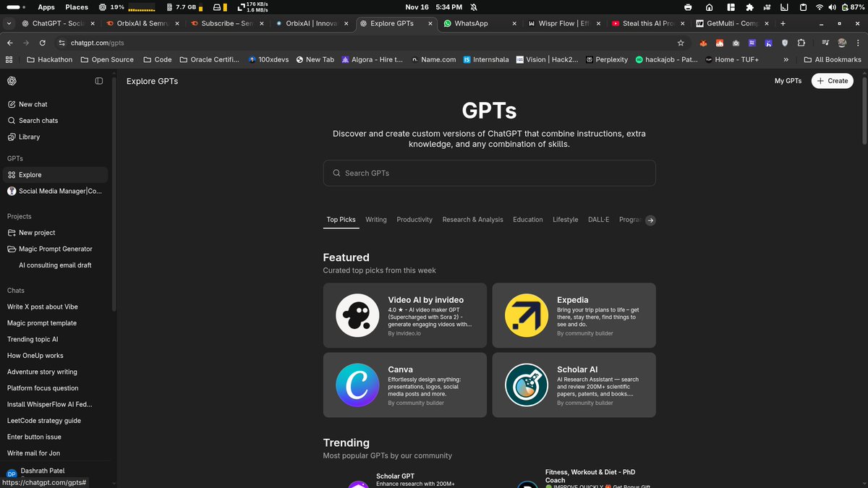The width and height of the screenshot is (868, 488).
Task: Open the Perplexity bookmark
Action: (606, 59)
